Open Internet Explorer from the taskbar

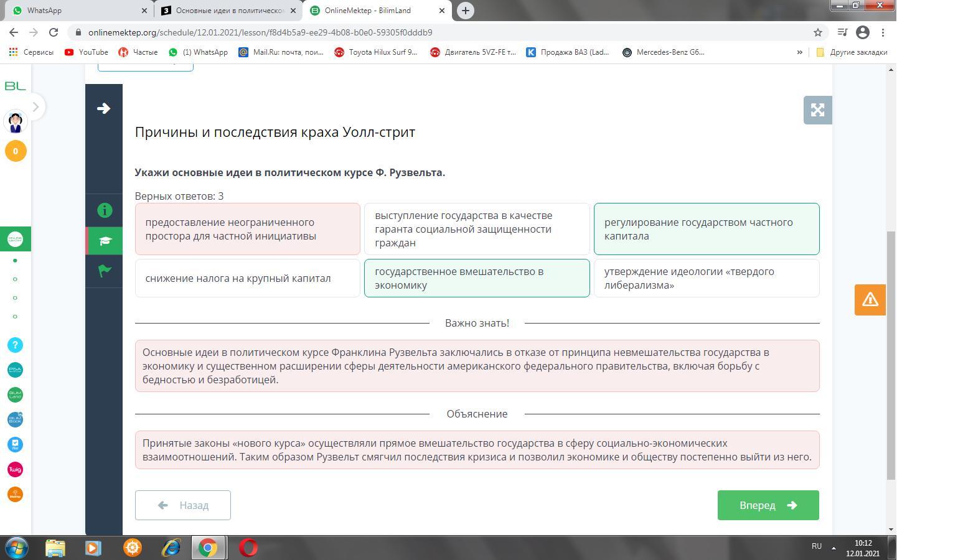pos(171,548)
